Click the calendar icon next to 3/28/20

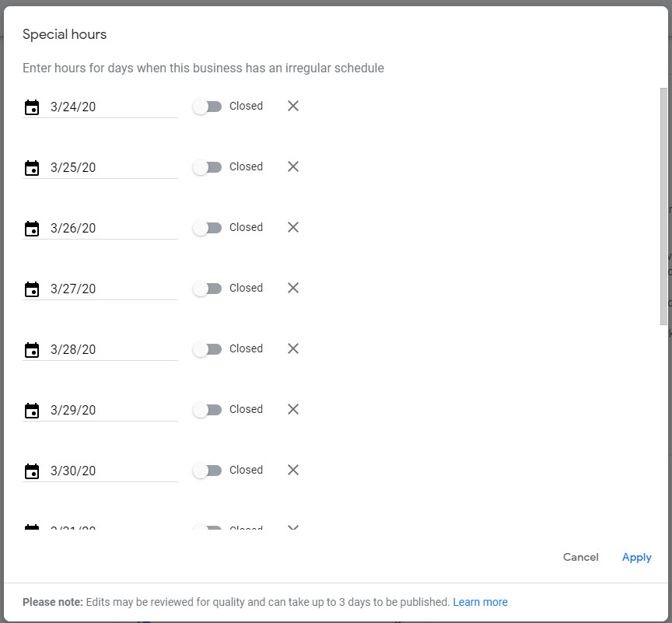pos(32,350)
